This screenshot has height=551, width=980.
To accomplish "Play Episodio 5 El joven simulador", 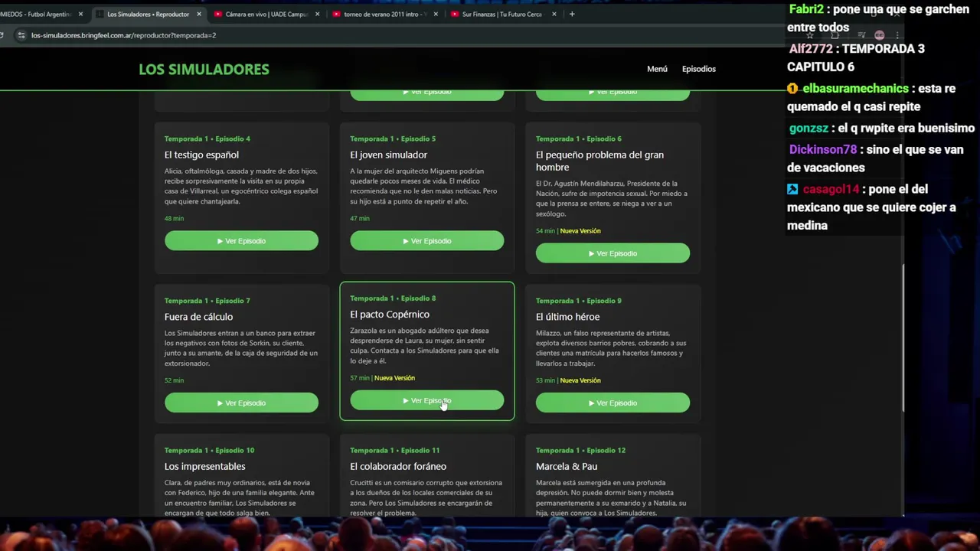I will point(426,241).
